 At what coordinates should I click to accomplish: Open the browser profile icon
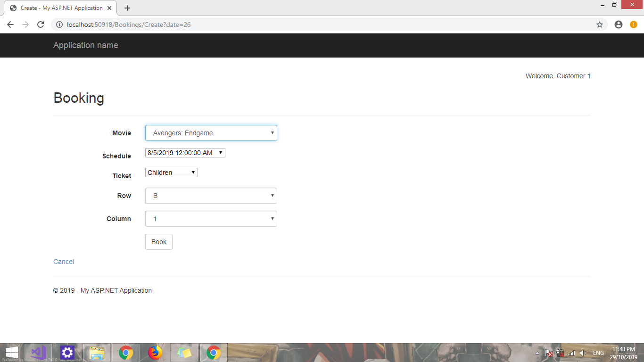[x=619, y=24]
